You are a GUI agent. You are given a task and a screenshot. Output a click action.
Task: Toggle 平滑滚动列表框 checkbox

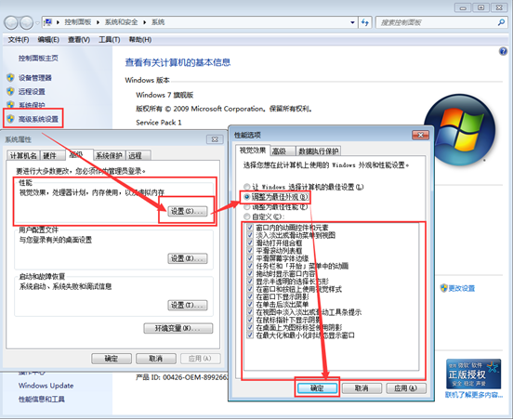(x=250, y=251)
